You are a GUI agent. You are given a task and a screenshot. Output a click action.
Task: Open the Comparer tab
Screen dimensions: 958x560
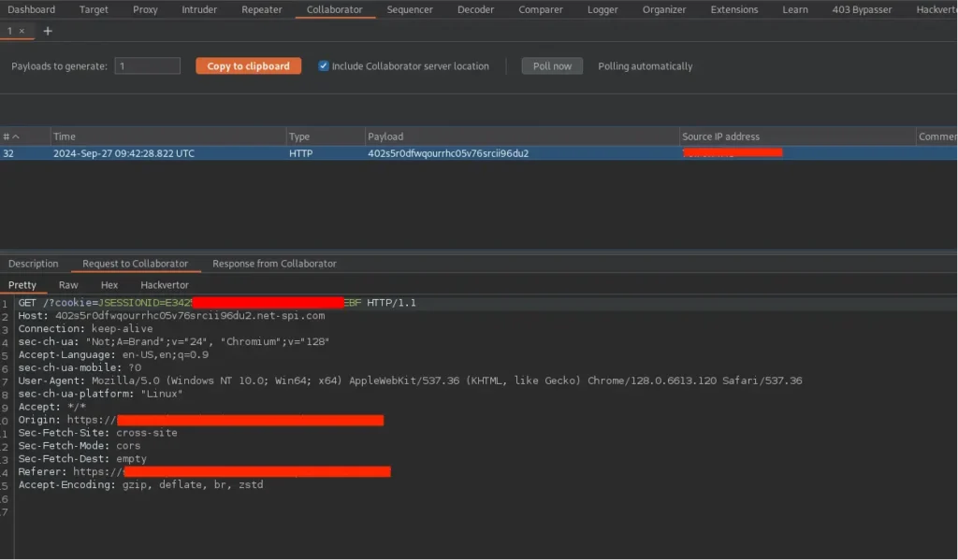click(540, 9)
